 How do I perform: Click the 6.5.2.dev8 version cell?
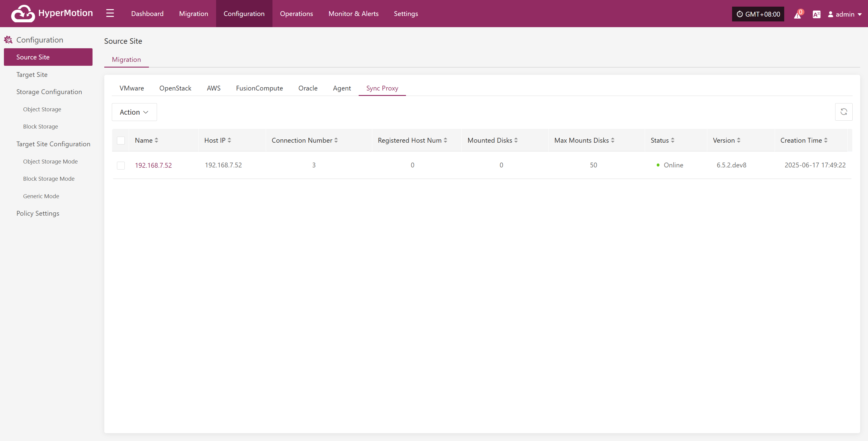click(731, 165)
